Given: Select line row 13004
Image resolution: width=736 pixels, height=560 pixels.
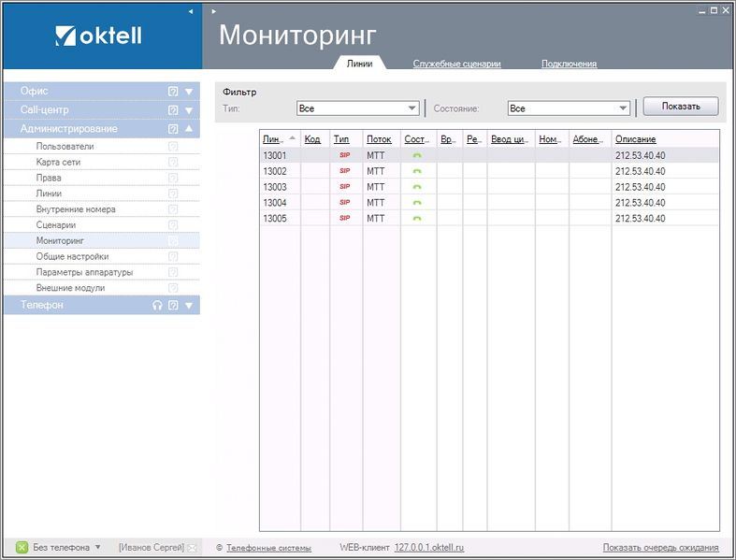Looking at the screenshot, I should [489, 203].
